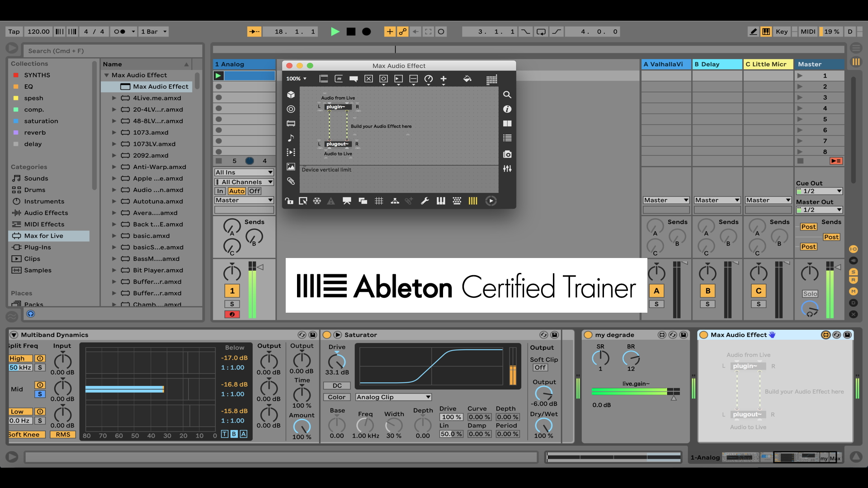Image resolution: width=868 pixels, height=488 pixels.
Task: Click the Max object box toolbar icon
Action: click(324, 79)
